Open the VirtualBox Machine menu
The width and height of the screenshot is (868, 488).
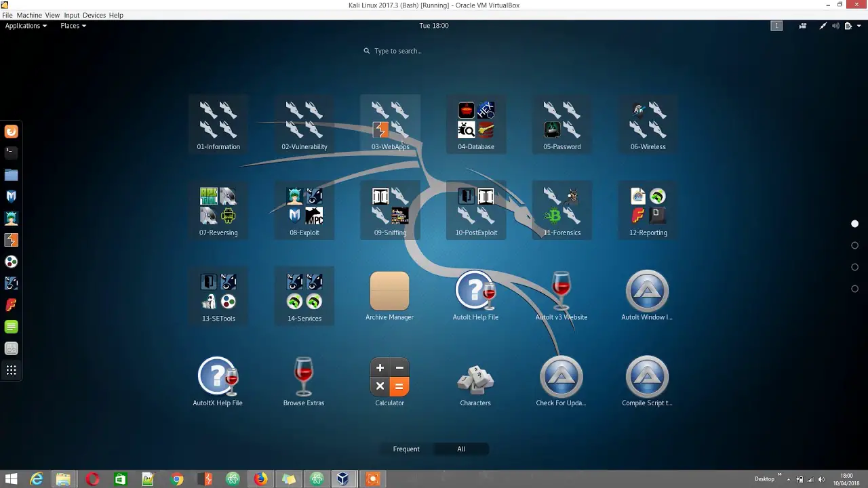click(x=28, y=15)
